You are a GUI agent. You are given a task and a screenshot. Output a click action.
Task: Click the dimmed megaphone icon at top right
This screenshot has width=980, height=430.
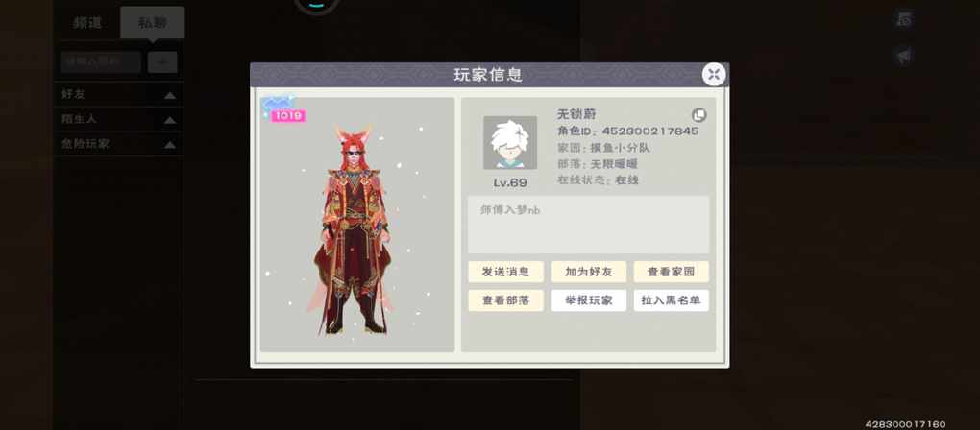click(x=904, y=56)
